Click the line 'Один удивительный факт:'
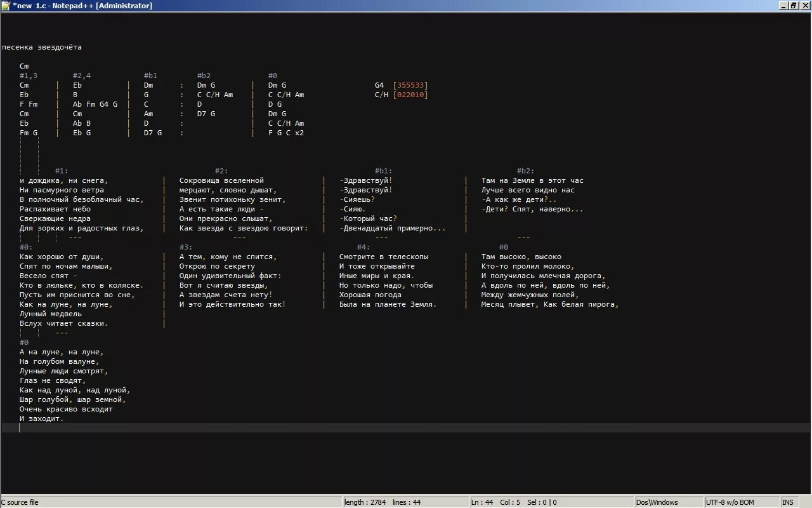Image resolution: width=812 pixels, height=508 pixels. point(230,276)
